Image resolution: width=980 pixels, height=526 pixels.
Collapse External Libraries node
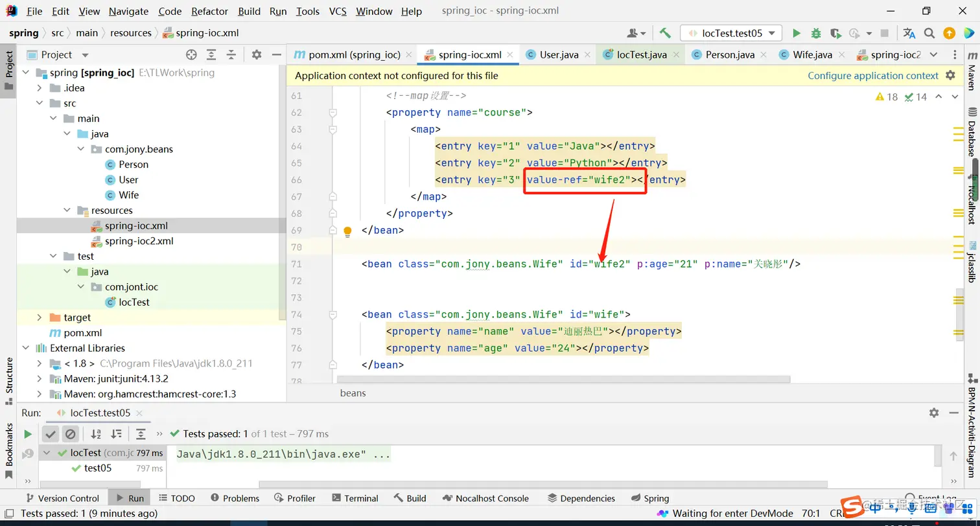click(26, 349)
